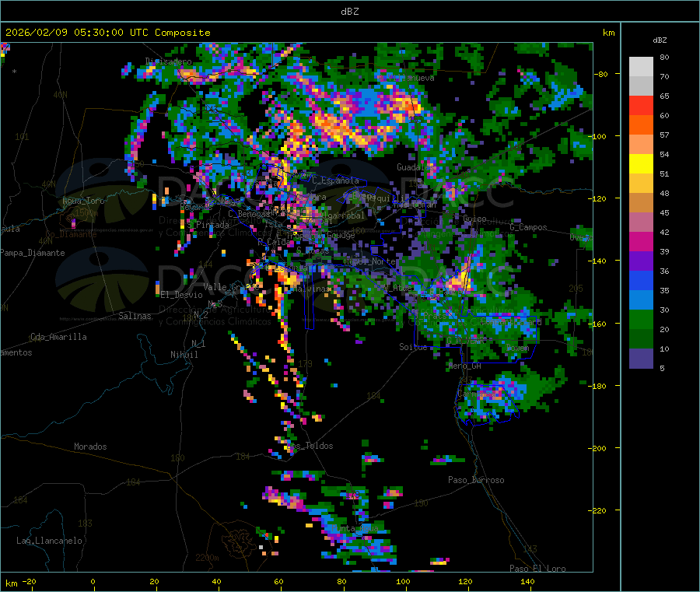Click the 'Co_Diamante' map label
The height and width of the screenshot is (592, 700).
click(x=71, y=234)
